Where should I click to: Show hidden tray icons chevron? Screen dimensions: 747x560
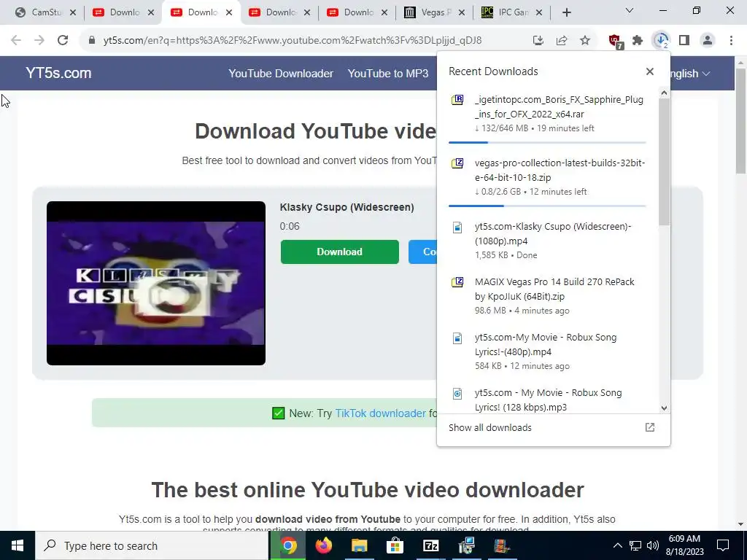(x=617, y=545)
